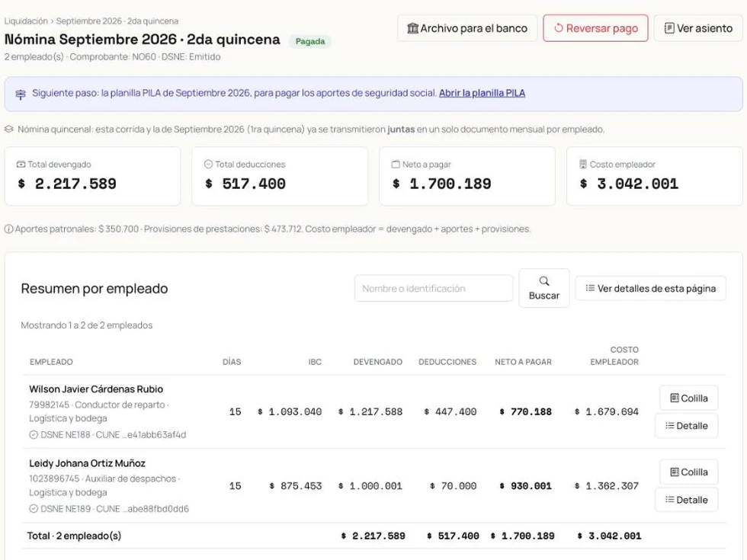747x560 pixels.
Task: Click the Total 2 empleado(s) row label
Action: click(74, 536)
